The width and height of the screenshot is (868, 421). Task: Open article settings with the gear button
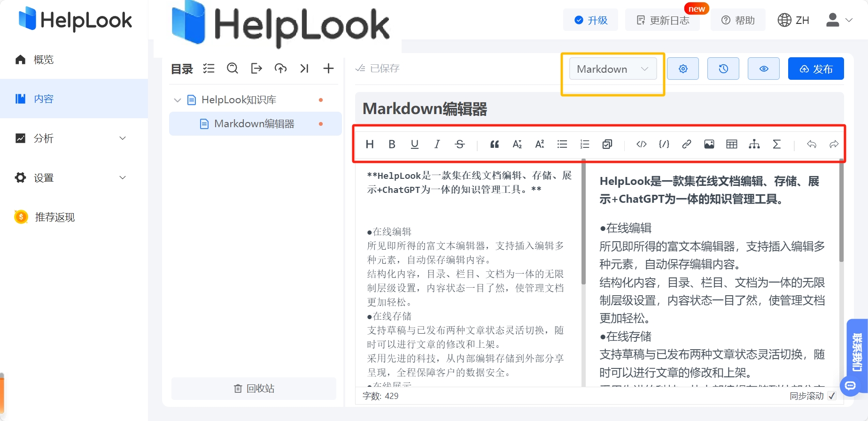pyautogui.click(x=683, y=69)
